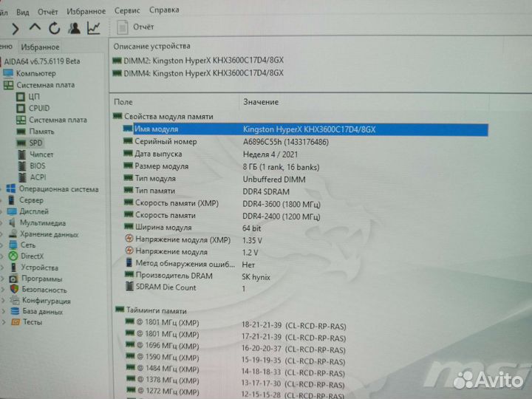Click the top-level Системная плата icon
Image resolution: width=532 pixels, height=399 pixels.
tap(8, 85)
